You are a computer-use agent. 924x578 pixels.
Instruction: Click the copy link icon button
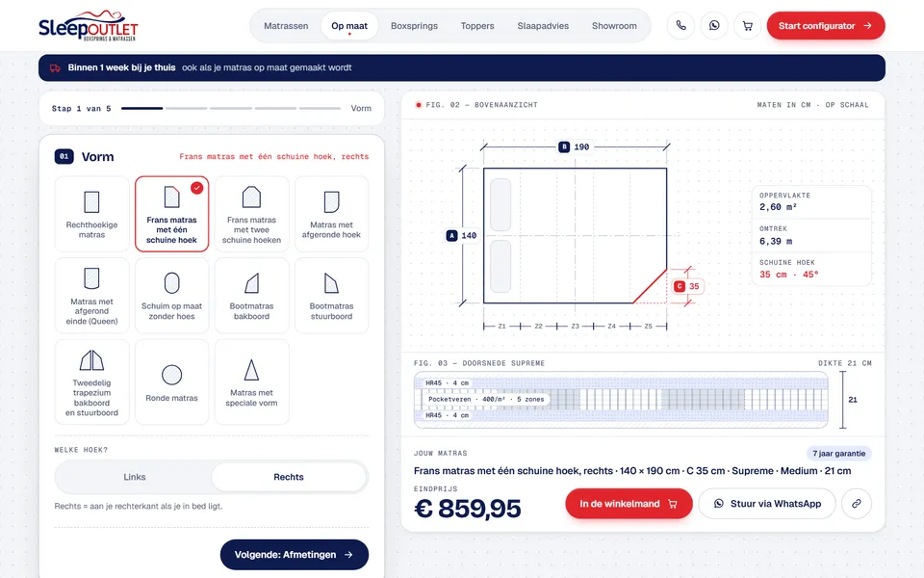tap(857, 504)
